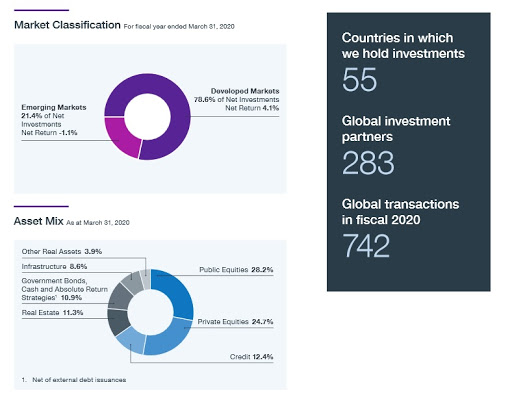
Task: Click the number 55 for countries
Action: pos(359,80)
